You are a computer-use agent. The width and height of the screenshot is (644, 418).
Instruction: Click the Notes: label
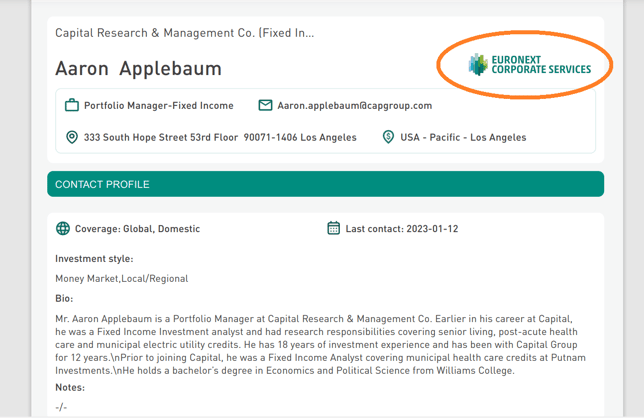pyautogui.click(x=70, y=387)
